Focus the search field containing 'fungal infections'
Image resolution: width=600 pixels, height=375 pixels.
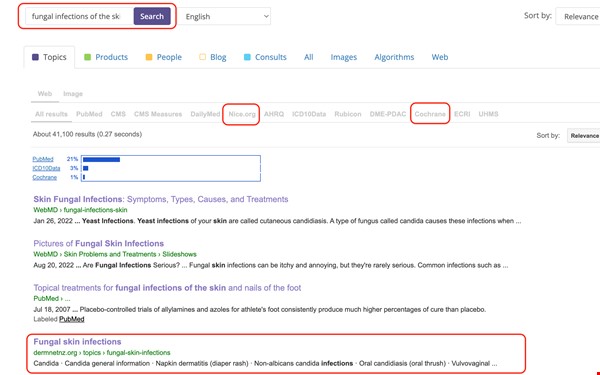pos(80,16)
